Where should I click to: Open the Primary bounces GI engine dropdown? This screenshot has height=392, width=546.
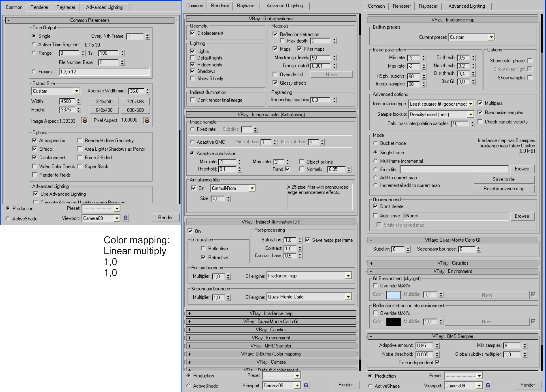(348, 276)
